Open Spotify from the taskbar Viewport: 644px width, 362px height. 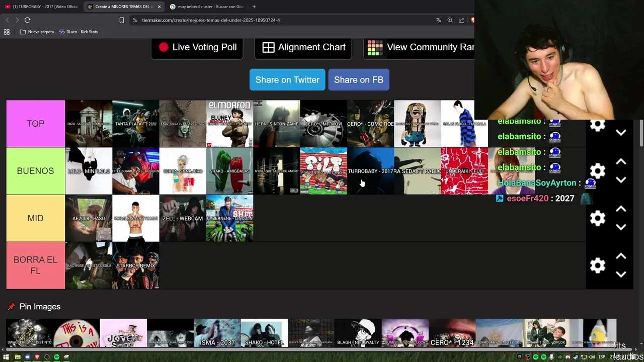56,357
